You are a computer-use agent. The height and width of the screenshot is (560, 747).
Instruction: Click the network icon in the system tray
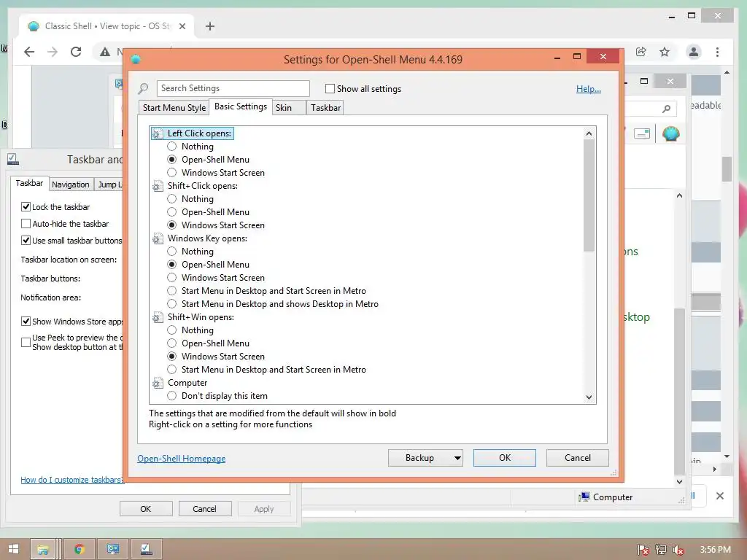(x=660, y=550)
